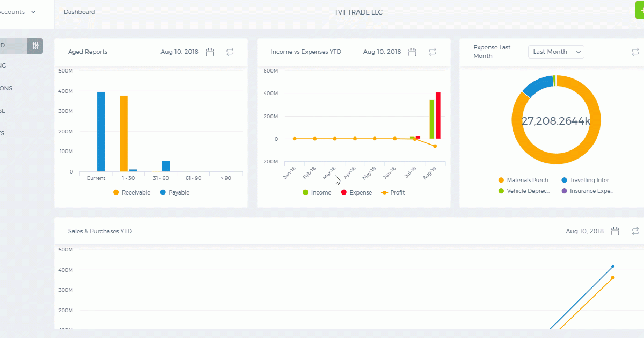Click the 61 - 90 axis category label

click(193, 178)
